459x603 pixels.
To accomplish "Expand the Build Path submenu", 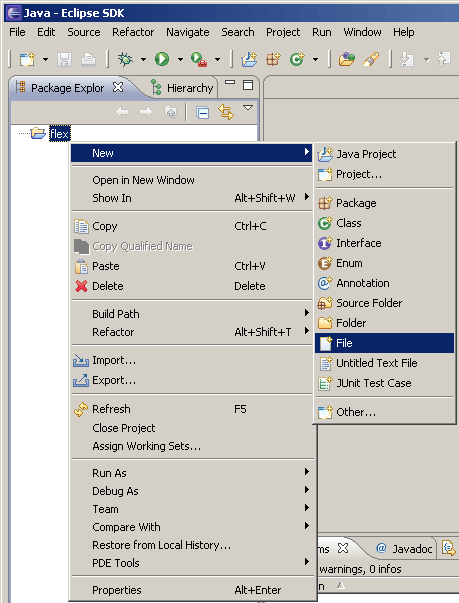I will 192,314.
